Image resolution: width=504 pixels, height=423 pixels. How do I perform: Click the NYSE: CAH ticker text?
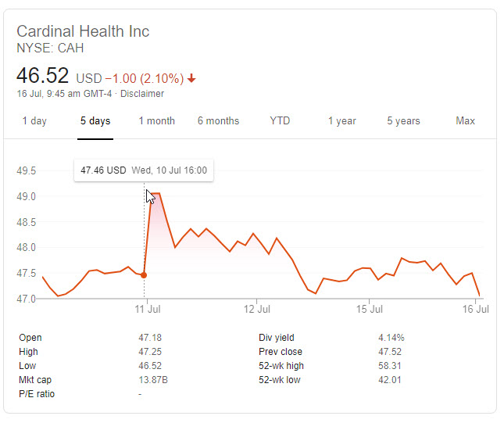pos(50,48)
